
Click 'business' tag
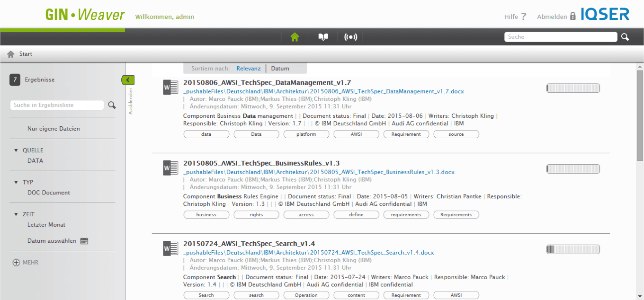coord(206,215)
